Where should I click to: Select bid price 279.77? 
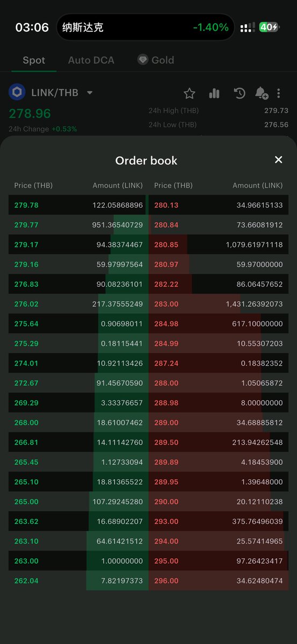pos(26,225)
